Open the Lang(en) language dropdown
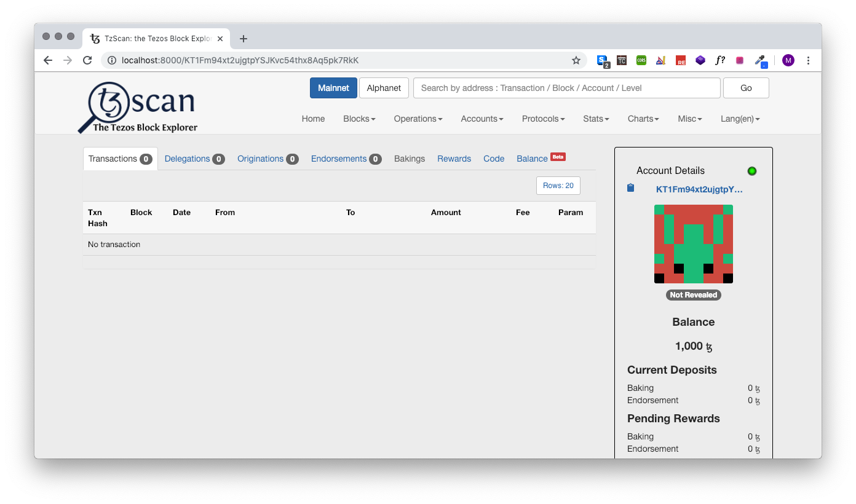Image resolution: width=856 pixels, height=504 pixels. (x=740, y=119)
